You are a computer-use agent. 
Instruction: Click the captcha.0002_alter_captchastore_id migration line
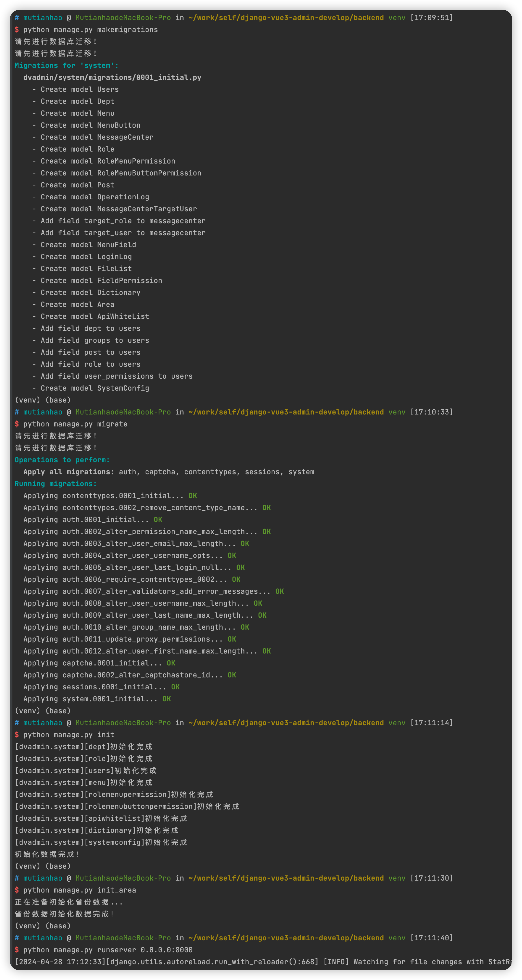click(x=125, y=675)
